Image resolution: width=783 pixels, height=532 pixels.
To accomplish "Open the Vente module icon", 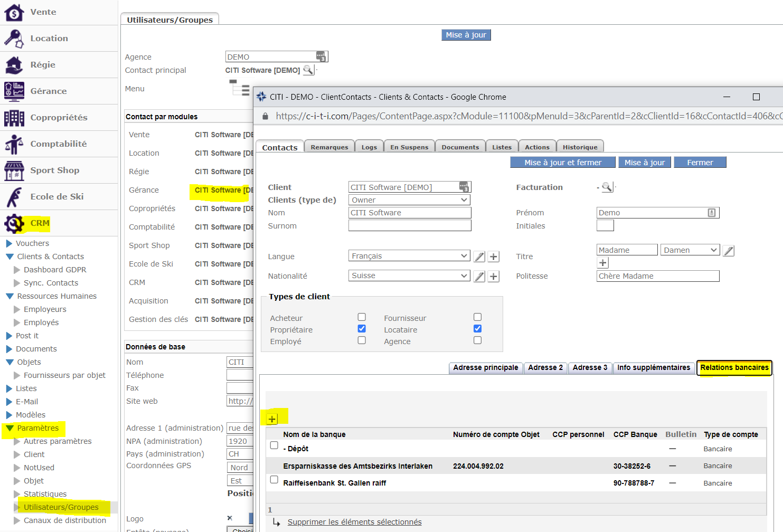I will click(14, 12).
